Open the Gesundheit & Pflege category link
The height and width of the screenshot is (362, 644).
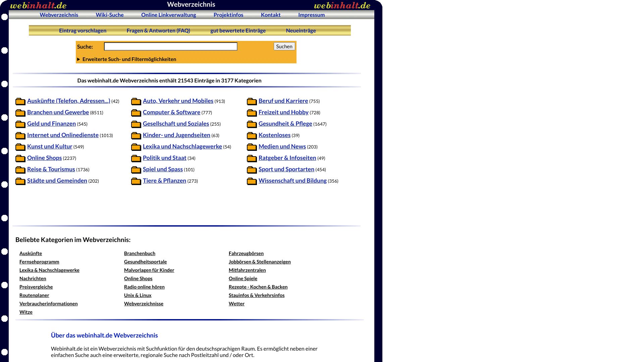[285, 124]
